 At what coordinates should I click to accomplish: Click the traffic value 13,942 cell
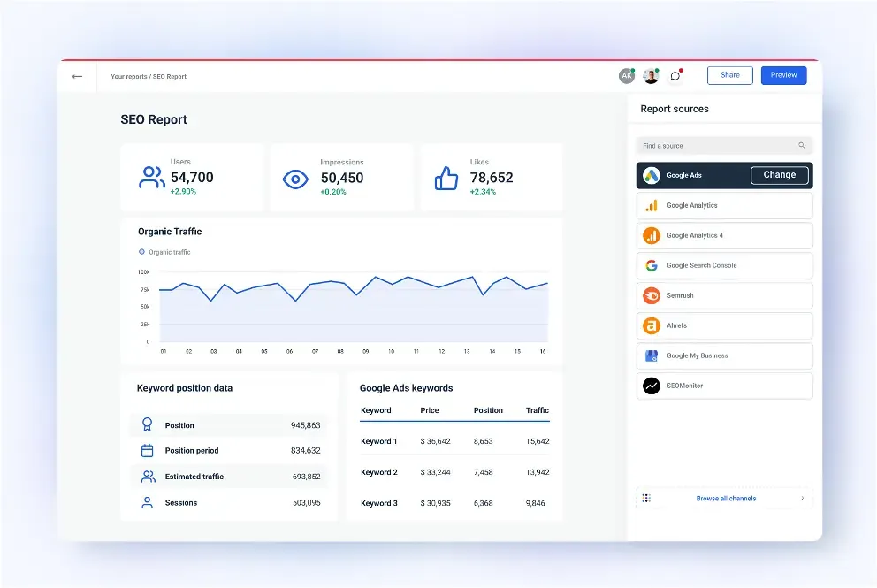(x=538, y=472)
